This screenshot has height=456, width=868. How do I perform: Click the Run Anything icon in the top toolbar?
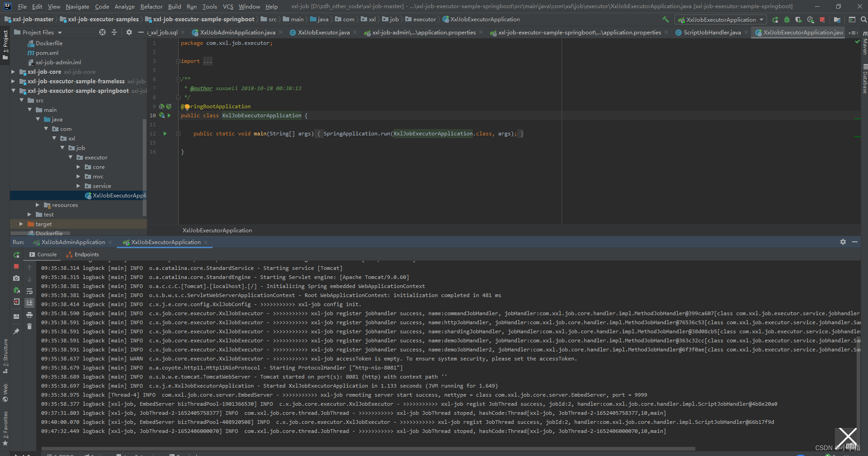click(852, 19)
